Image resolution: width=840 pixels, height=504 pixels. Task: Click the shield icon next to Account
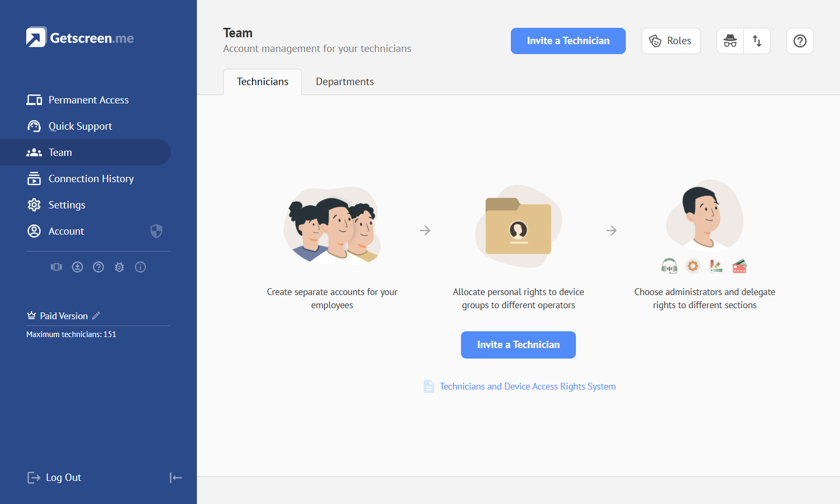tap(156, 231)
